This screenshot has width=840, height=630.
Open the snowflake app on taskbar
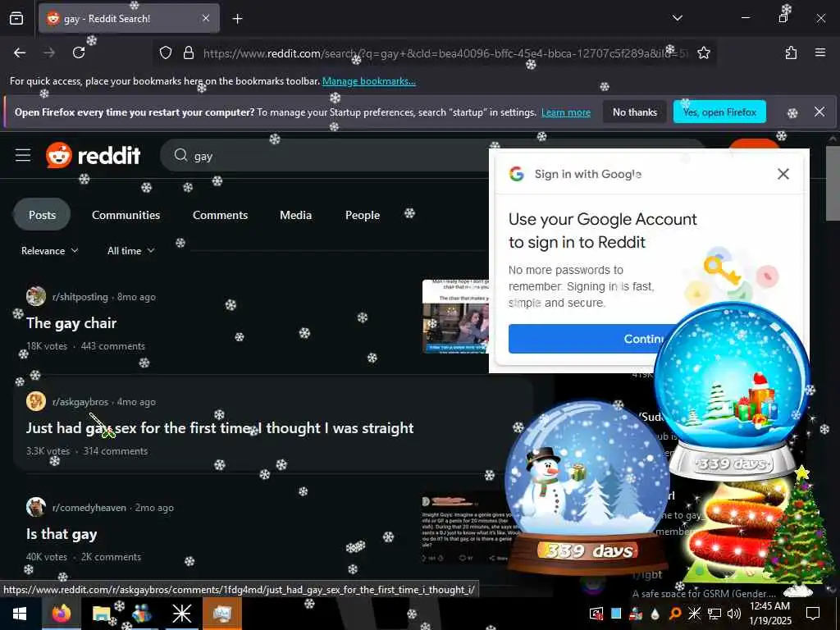pyautogui.click(x=181, y=614)
